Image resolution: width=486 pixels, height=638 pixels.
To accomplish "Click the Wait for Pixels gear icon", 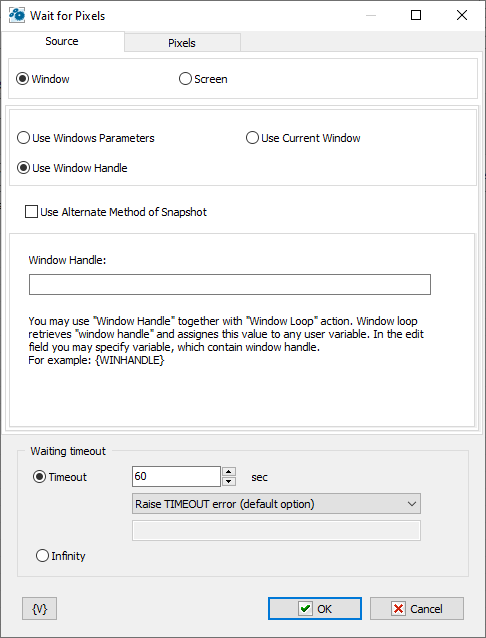I will pyautogui.click(x=17, y=15).
